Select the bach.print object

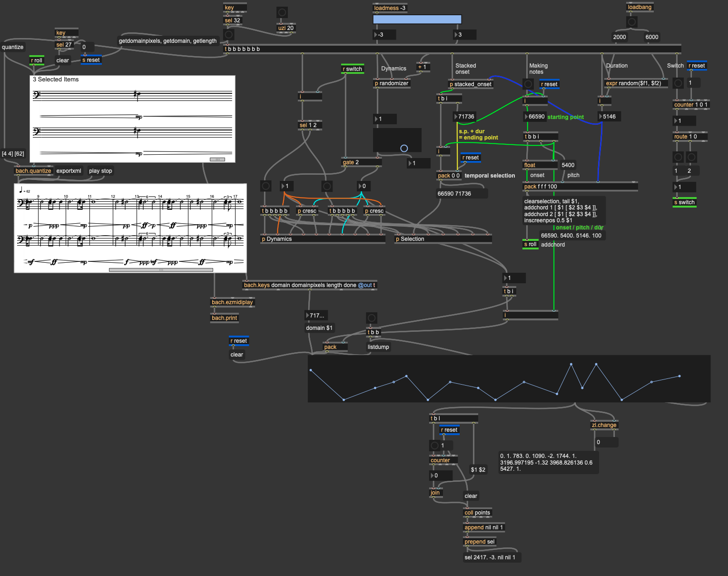(x=225, y=318)
